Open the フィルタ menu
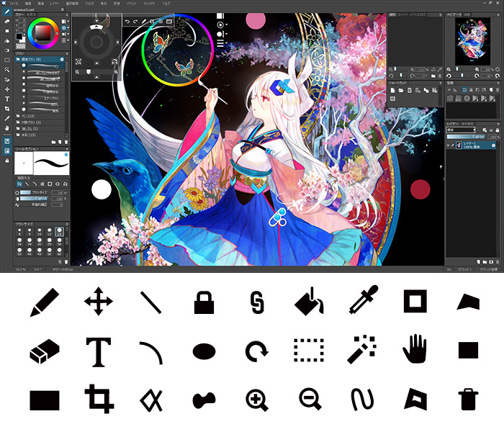This screenshot has height=432, width=504. click(88, 4)
